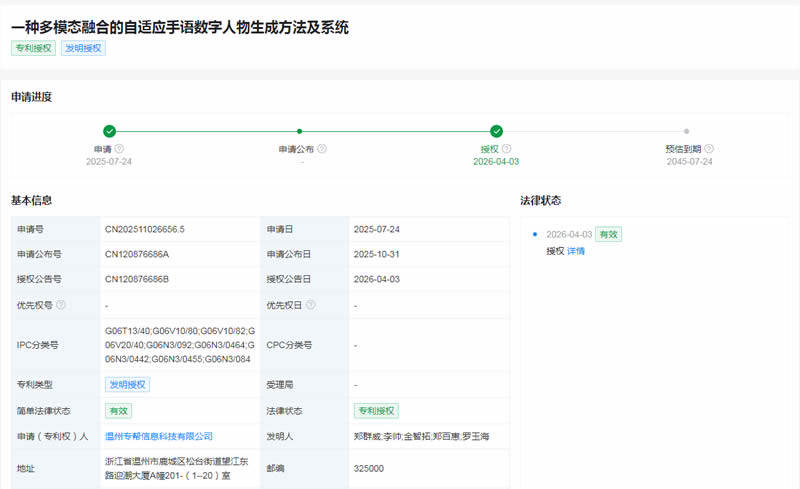Click question icon next to 优先权号
Image resolution: width=800 pixels, height=489 pixels.
click(61, 305)
